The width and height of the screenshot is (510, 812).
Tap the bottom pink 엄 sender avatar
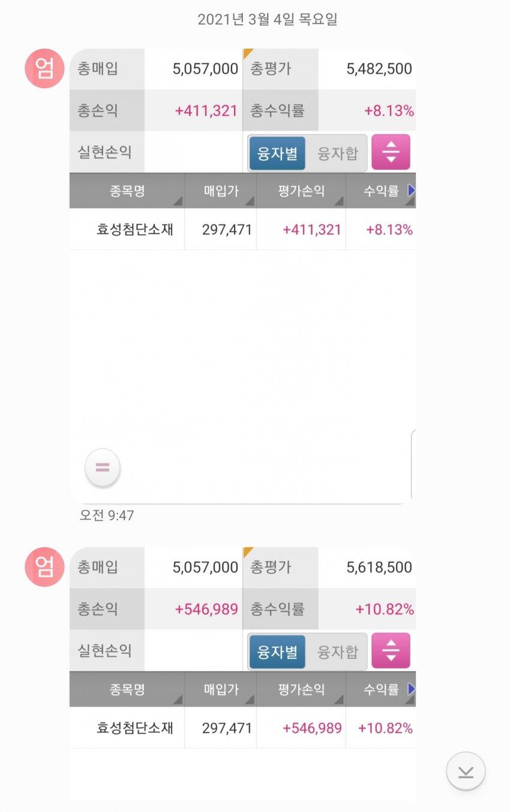click(44, 567)
